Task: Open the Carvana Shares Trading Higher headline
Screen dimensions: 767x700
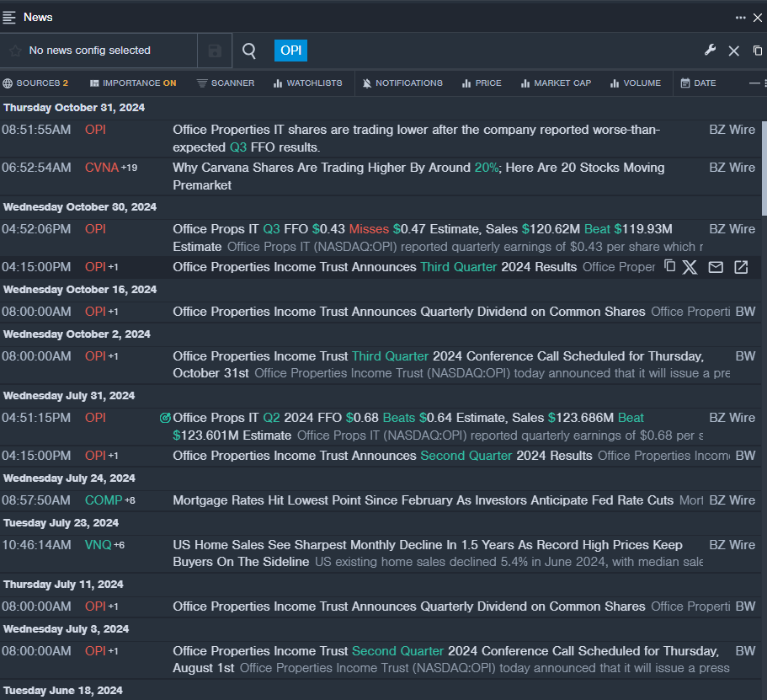Action: (418, 168)
